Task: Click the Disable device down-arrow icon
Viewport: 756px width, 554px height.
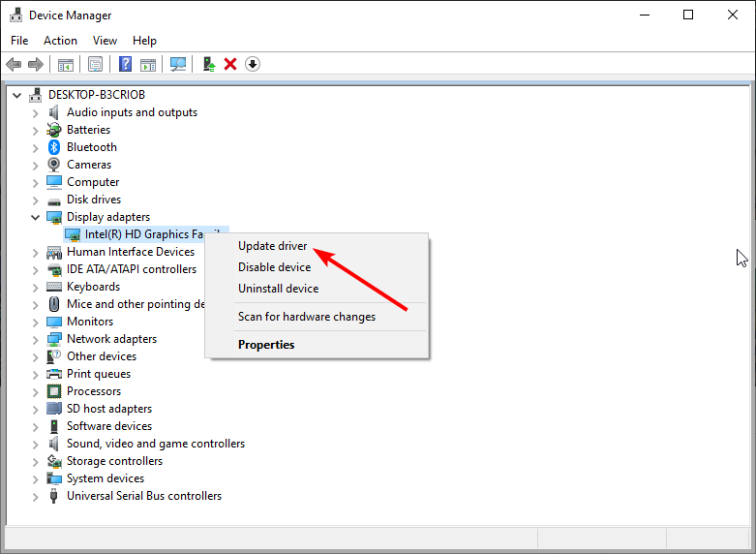Action: (x=253, y=64)
